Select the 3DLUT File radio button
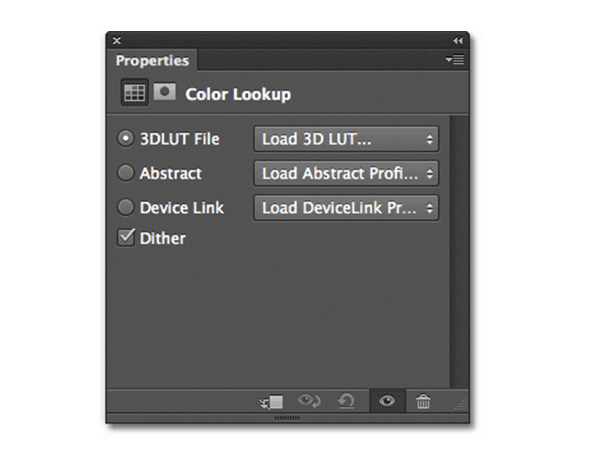Image resolution: width=600 pixels, height=450 pixels. (x=126, y=139)
